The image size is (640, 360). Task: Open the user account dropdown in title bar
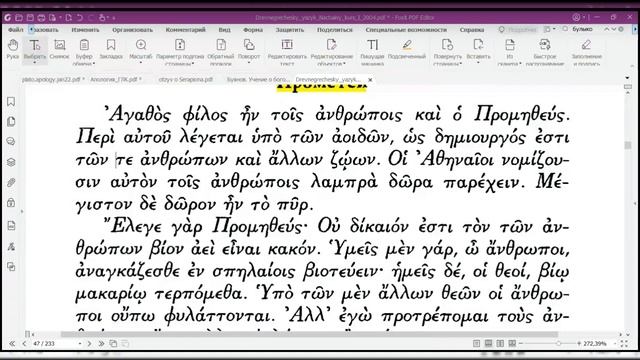click(x=578, y=17)
